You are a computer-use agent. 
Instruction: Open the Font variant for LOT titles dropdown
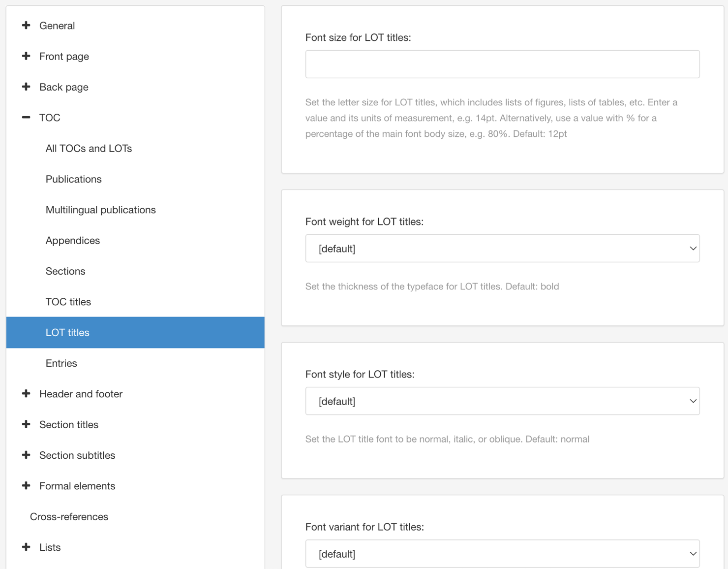click(x=502, y=553)
